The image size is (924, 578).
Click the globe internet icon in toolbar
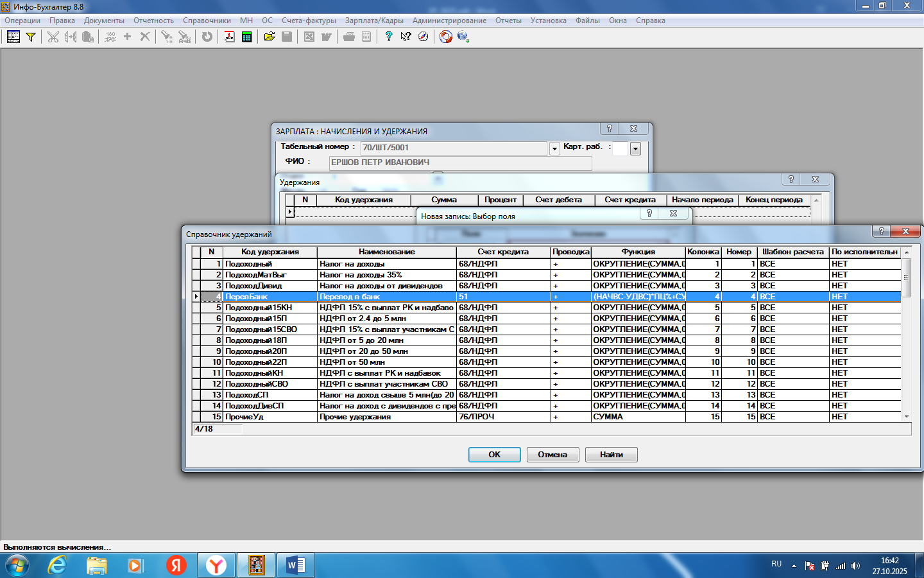pos(463,37)
